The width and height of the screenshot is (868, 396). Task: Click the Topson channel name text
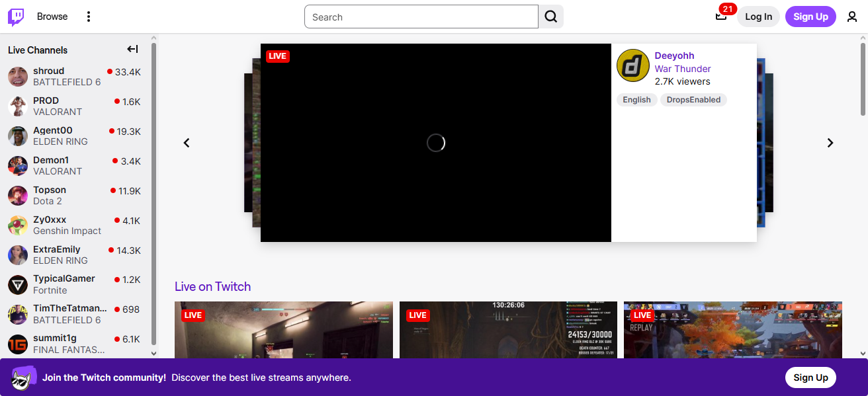pos(50,190)
